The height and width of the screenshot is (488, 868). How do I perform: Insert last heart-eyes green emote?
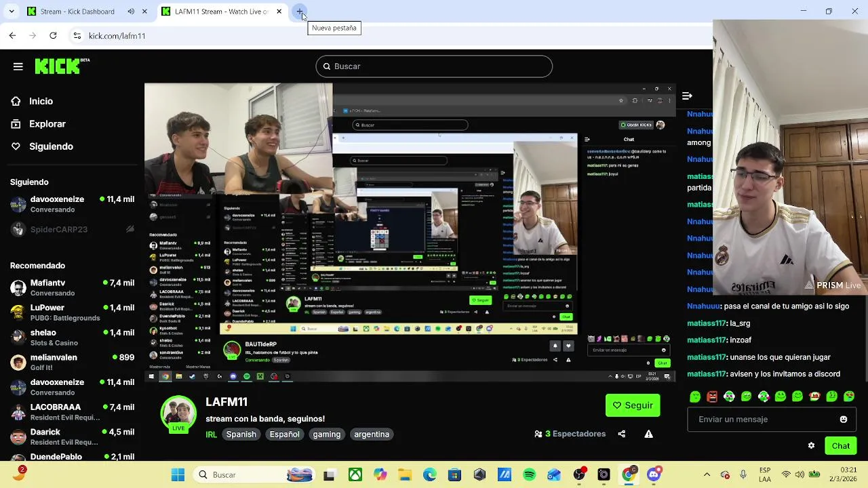[849, 396]
